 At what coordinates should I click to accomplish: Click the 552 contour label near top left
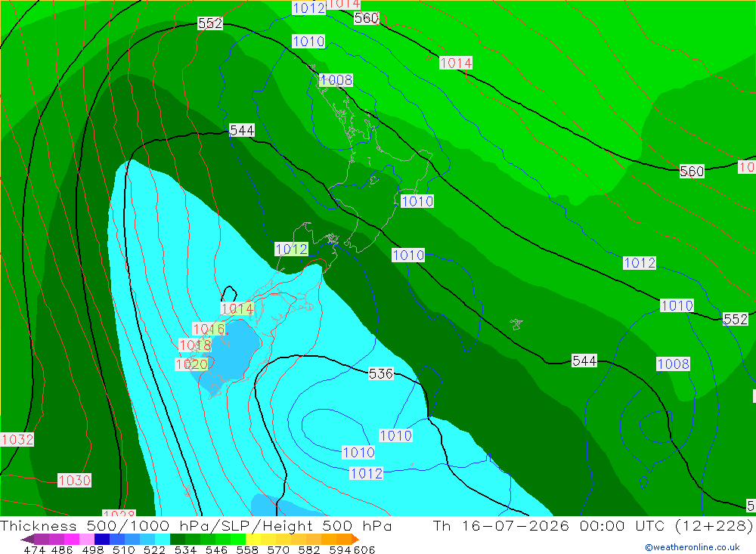(x=210, y=23)
